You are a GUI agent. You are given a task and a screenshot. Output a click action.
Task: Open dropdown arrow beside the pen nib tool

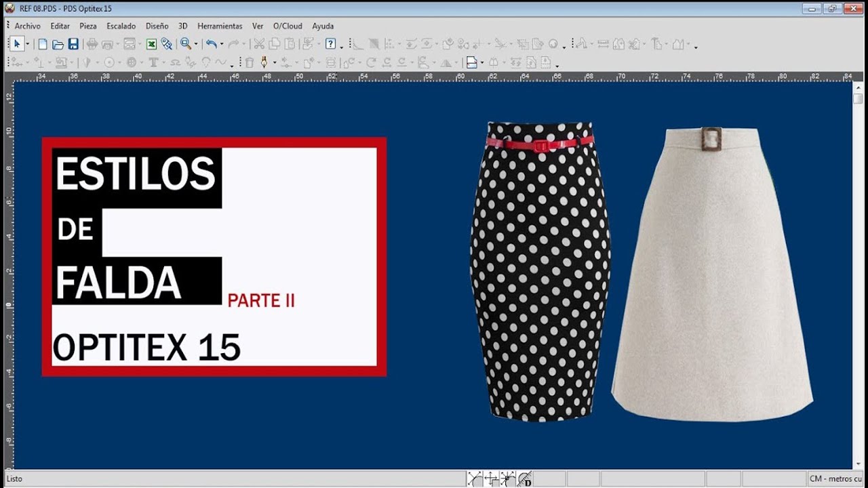pyautogui.click(x=275, y=62)
